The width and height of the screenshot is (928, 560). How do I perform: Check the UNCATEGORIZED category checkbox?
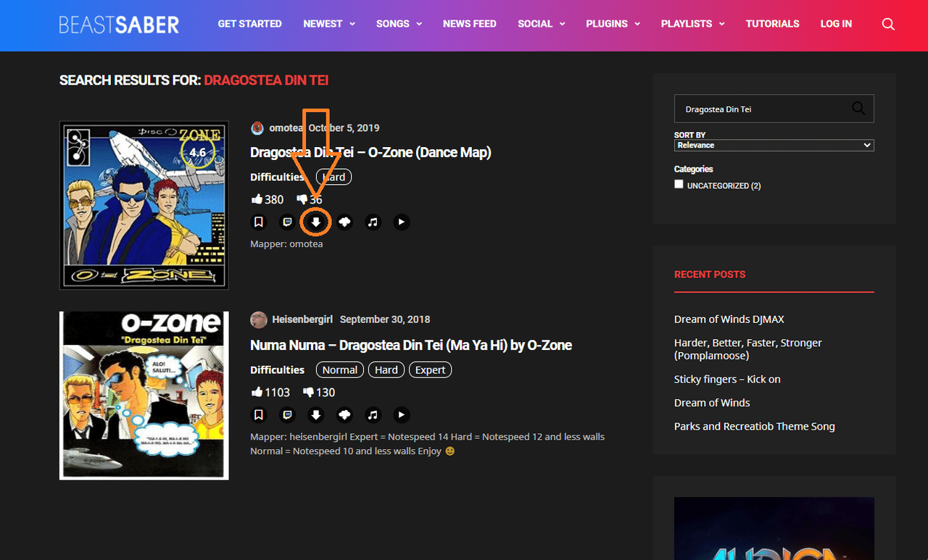(679, 184)
